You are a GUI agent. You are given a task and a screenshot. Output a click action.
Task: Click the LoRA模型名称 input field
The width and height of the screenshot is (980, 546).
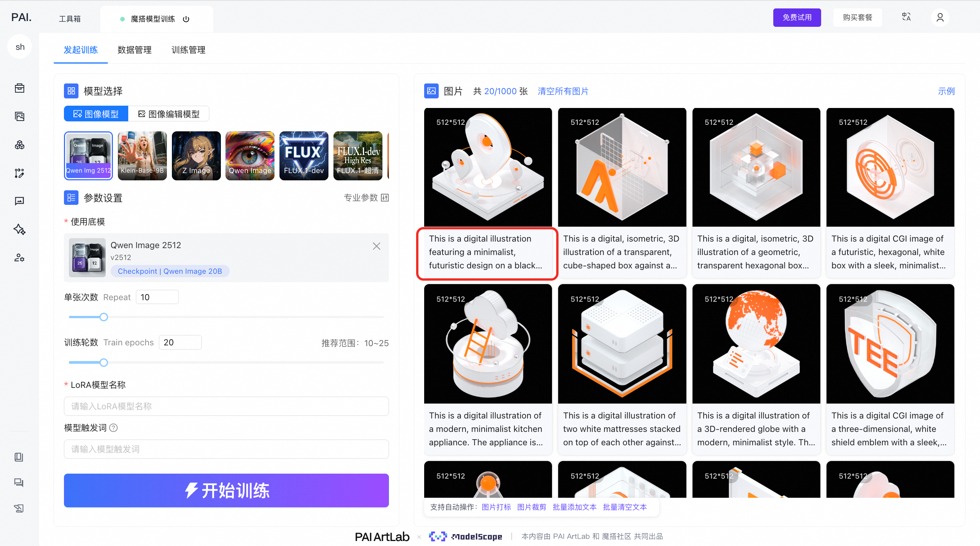[226, 406]
